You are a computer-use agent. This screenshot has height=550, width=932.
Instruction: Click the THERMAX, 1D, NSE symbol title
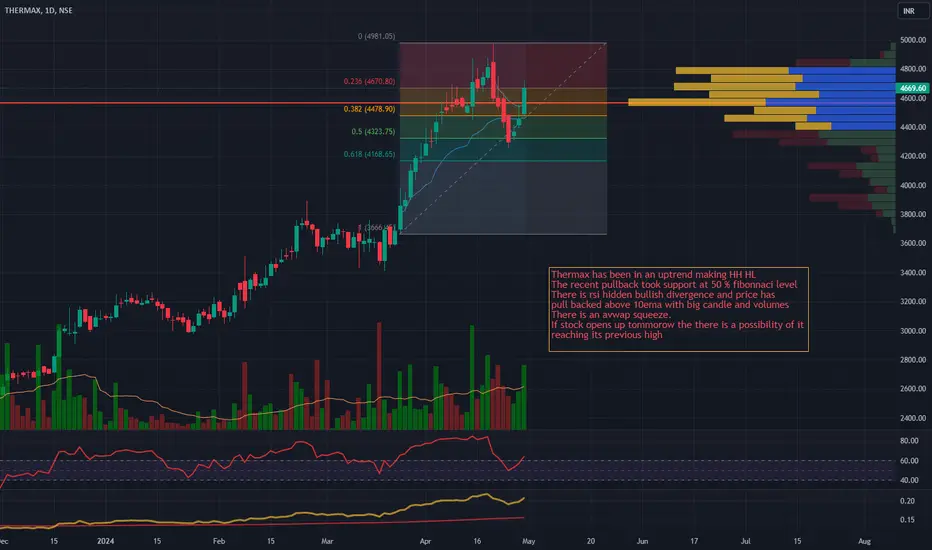39,10
